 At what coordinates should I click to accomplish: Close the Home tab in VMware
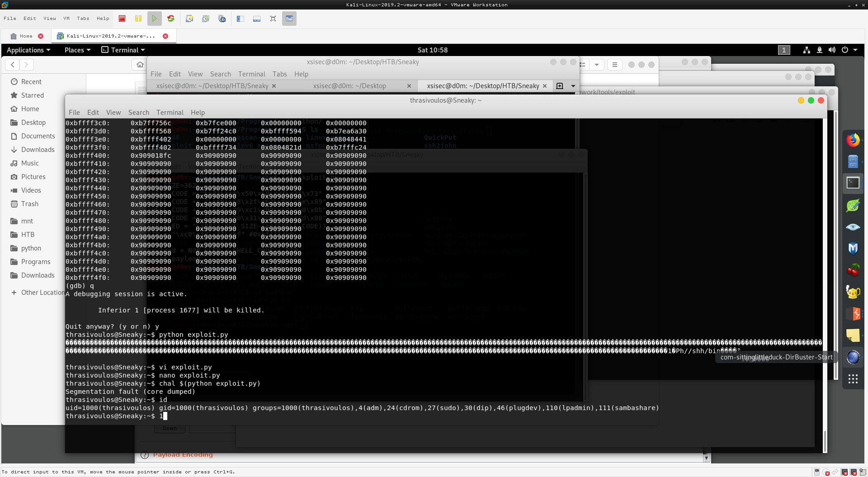(41, 36)
